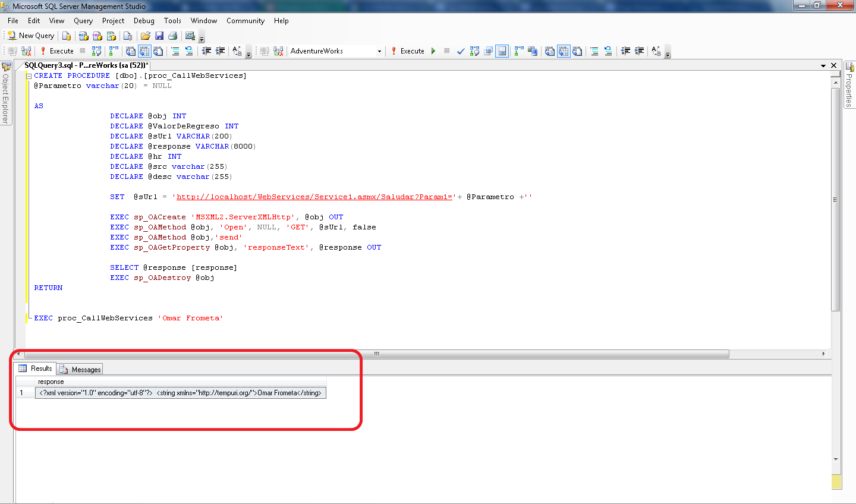Start an Analysis Services MDX query

[x=84, y=36]
